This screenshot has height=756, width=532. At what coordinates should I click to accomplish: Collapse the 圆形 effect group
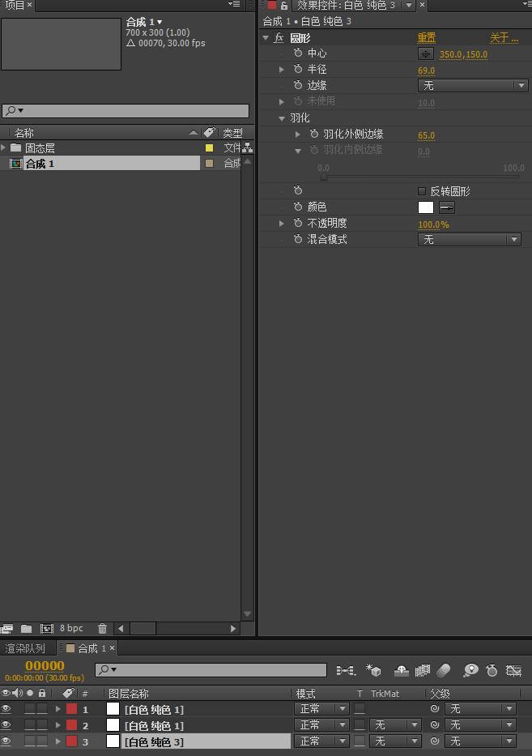click(x=266, y=37)
